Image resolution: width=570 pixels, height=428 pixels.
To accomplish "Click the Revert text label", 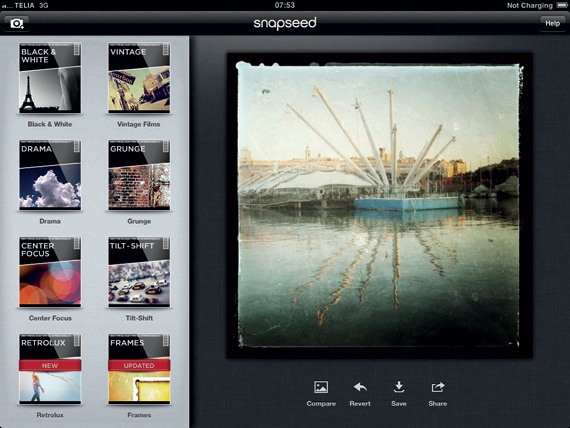I will [x=360, y=404].
